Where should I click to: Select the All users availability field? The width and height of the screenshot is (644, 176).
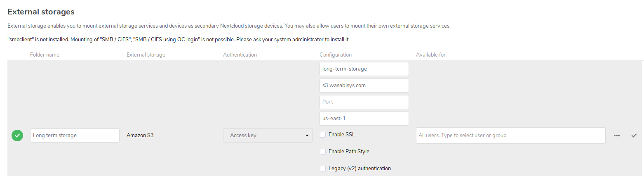point(511,136)
